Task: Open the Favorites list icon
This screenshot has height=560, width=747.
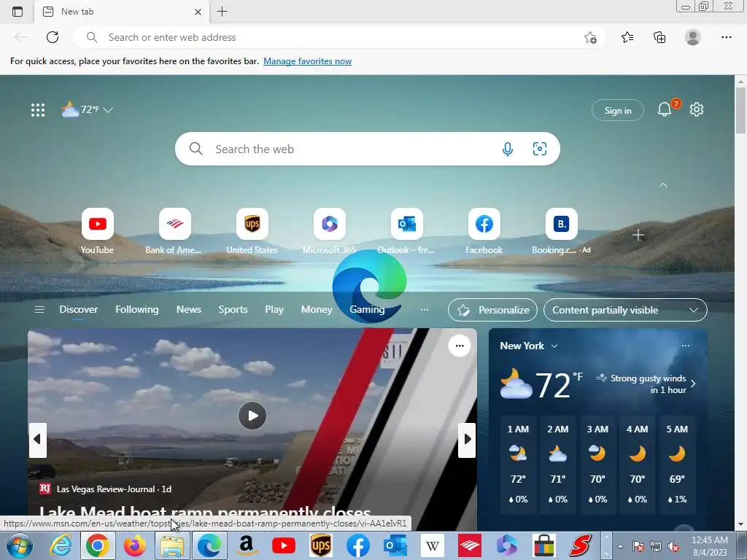Action: click(x=627, y=37)
